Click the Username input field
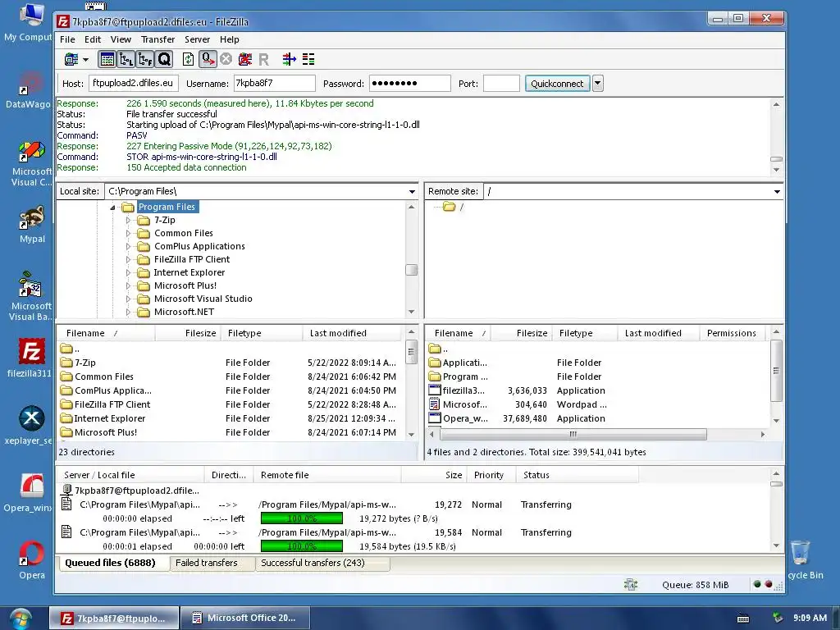This screenshot has width=840, height=630. 274,83
